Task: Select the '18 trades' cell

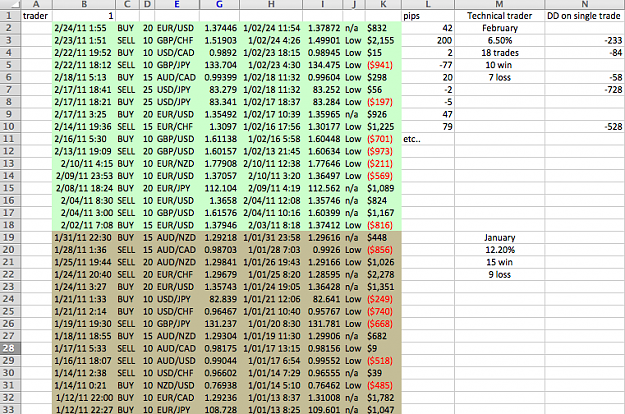Action: pos(499,53)
